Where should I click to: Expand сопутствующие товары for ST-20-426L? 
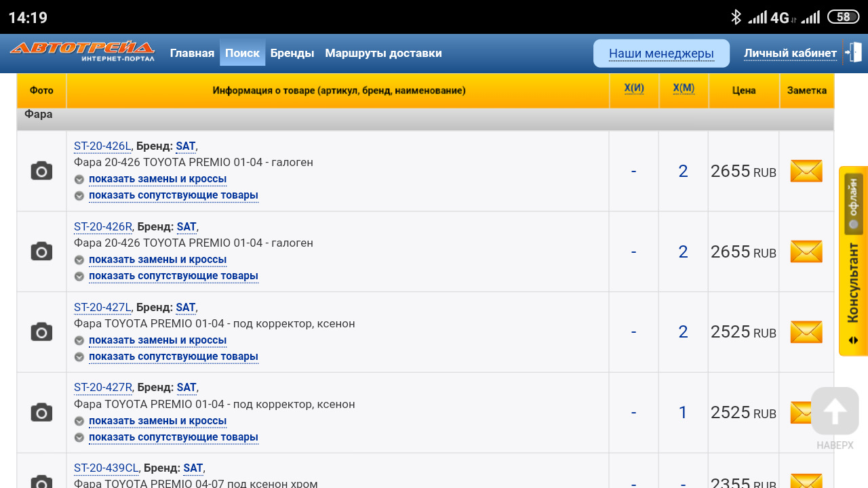(x=174, y=195)
